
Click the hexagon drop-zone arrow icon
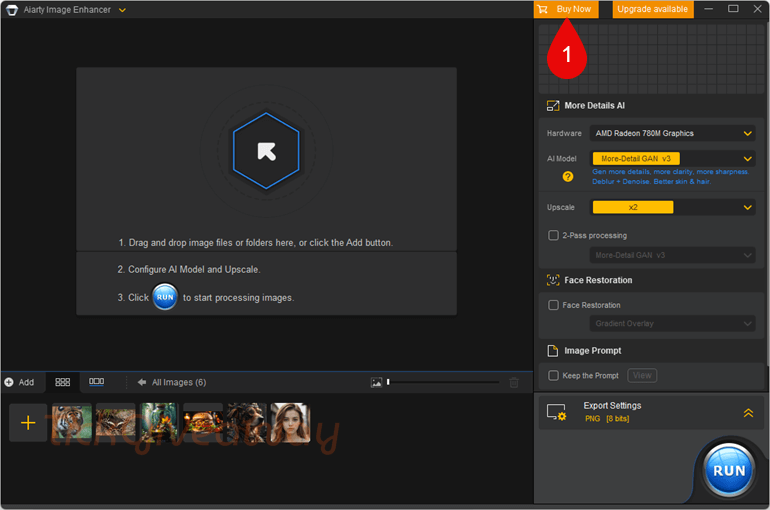pos(266,151)
